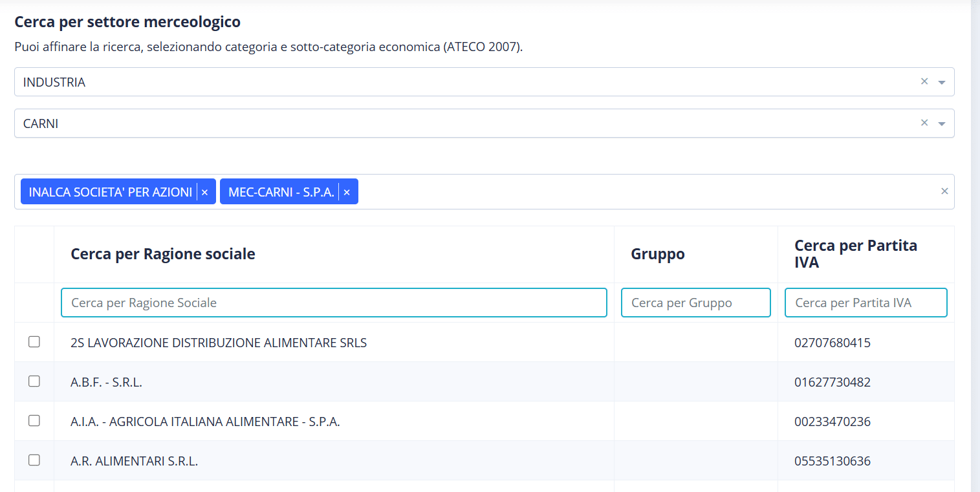The image size is (980, 492).
Task: Remove the INALCA SOCIETA' PER AZIONI tag
Action: (x=204, y=192)
